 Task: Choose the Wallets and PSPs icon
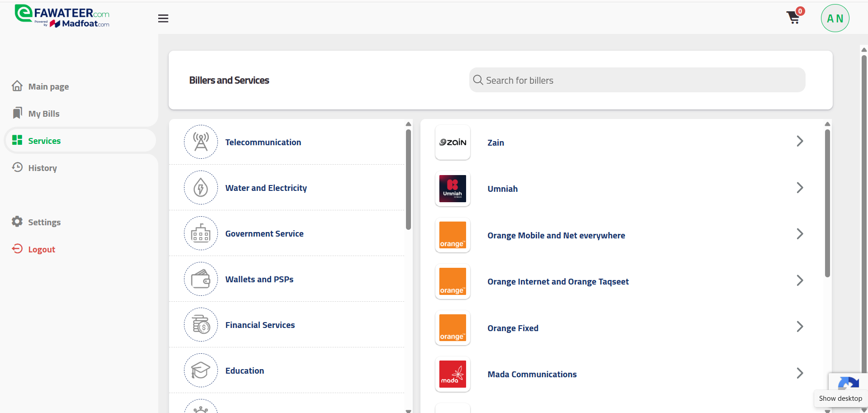coord(201,279)
